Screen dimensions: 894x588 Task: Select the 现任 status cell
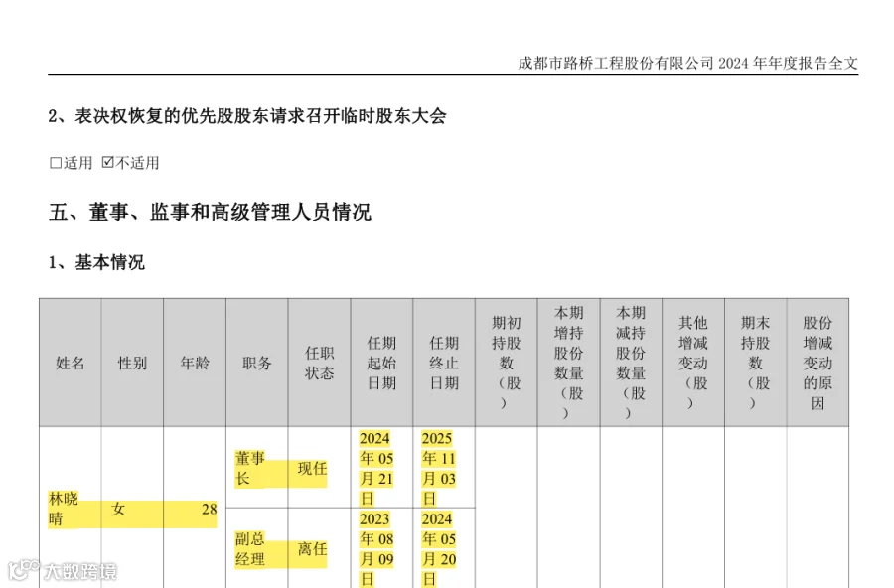tap(313, 471)
